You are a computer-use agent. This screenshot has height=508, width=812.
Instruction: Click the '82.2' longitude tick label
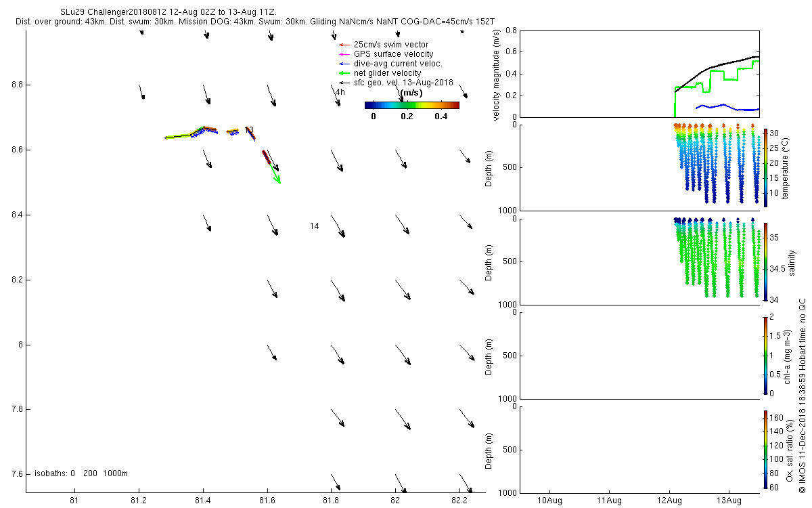(459, 501)
